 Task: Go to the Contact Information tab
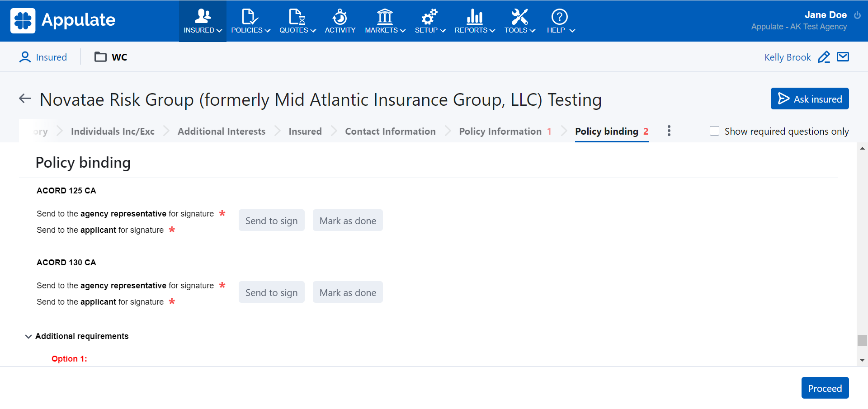tap(390, 132)
